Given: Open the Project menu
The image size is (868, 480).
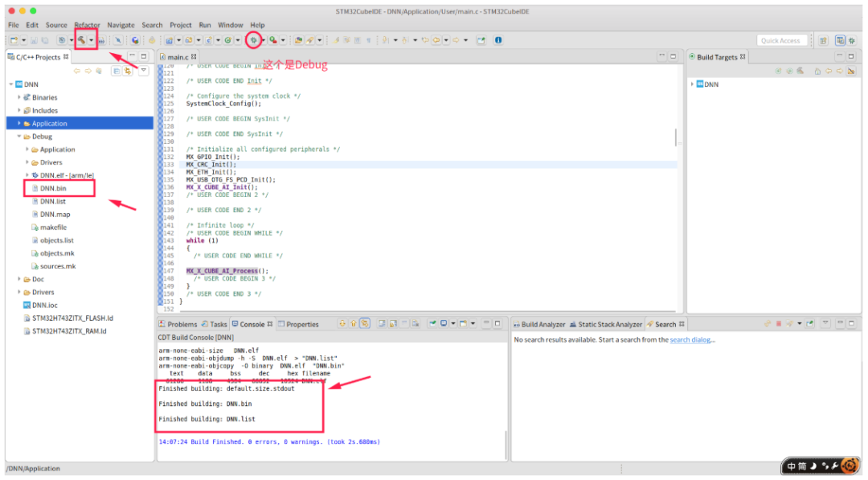Looking at the screenshot, I should (181, 25).
